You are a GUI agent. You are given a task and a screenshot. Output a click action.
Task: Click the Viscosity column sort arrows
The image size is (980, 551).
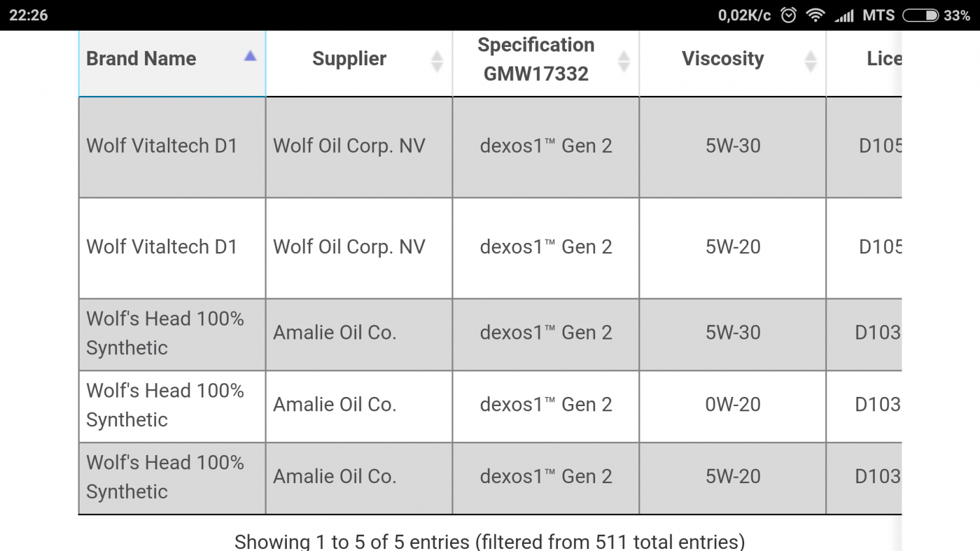(811, 61)
